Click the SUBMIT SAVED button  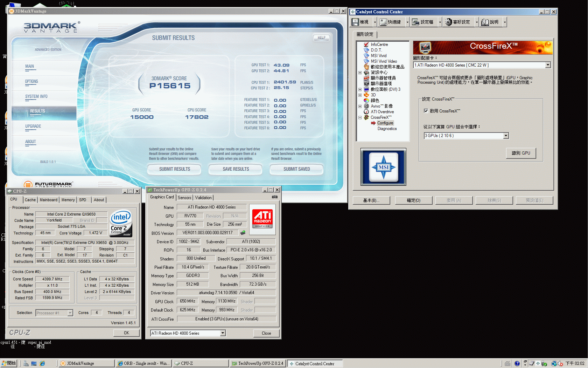pos(296,169)
